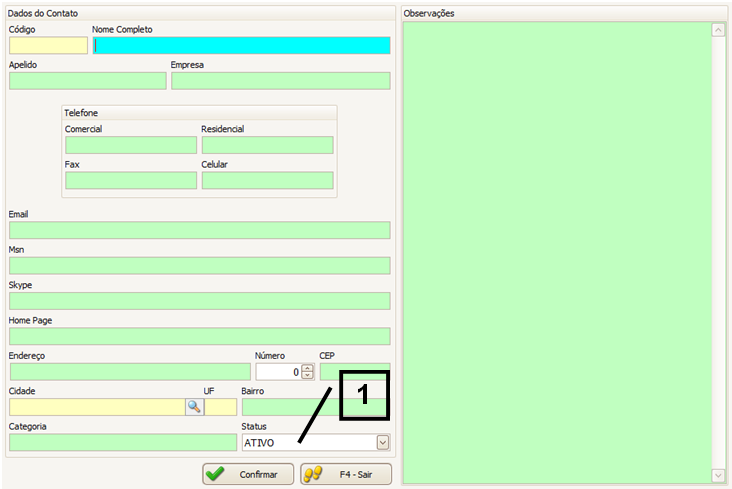Click the Email input field

pos(199,230)
